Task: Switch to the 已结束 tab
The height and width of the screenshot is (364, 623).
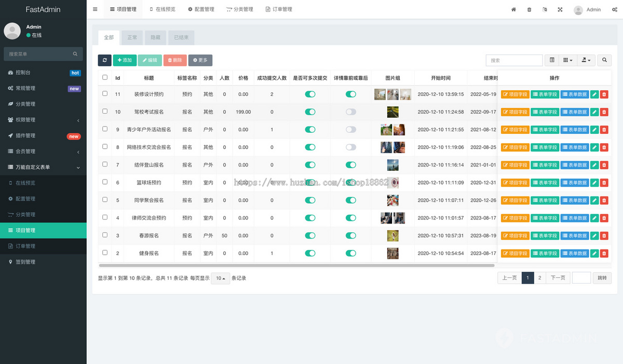Action: pos(181,37)
